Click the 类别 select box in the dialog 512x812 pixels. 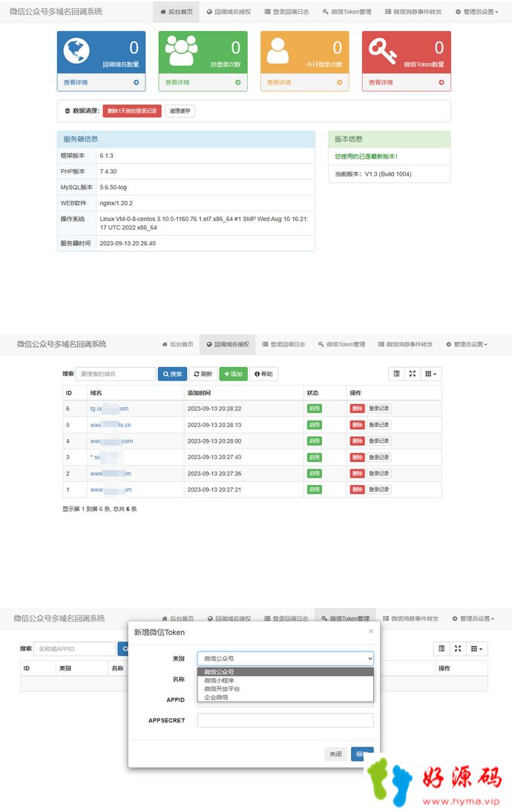coord(285,658)
